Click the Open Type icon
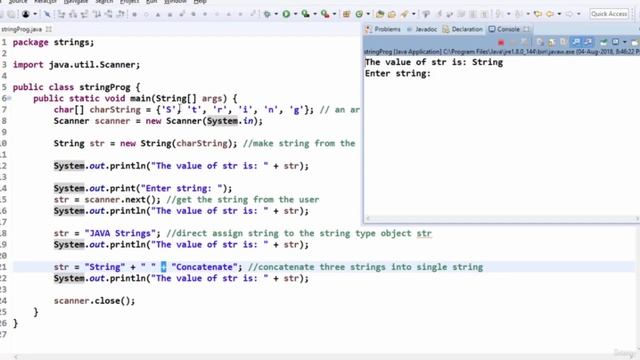The image size is (640, 360). 380,14
